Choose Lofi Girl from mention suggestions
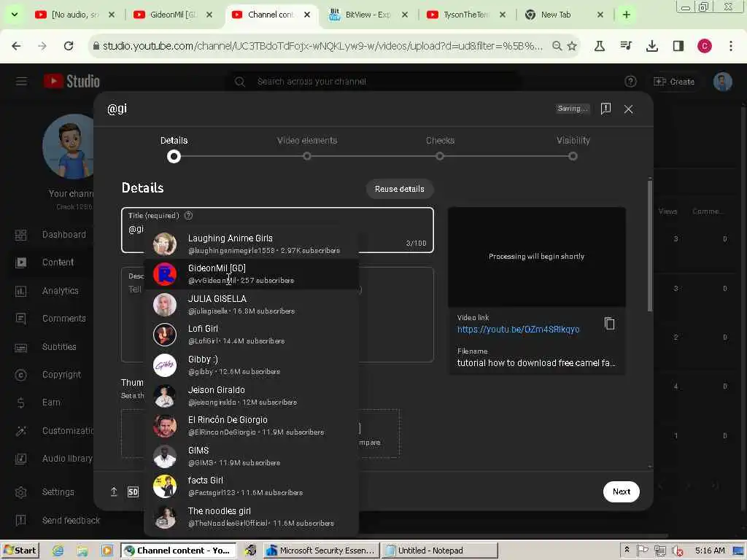This screenshot has height=560, width=747. 251,334
